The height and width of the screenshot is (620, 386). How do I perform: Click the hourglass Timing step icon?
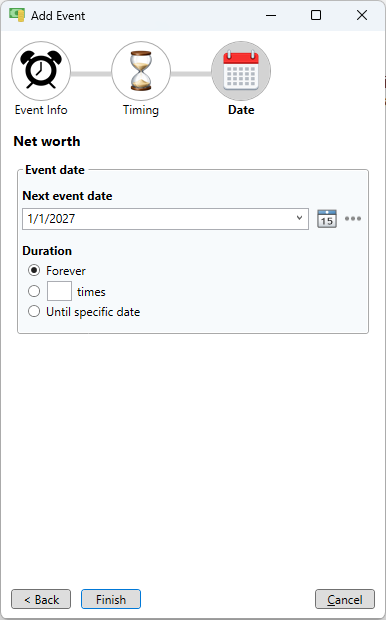[x=141, y=71]
